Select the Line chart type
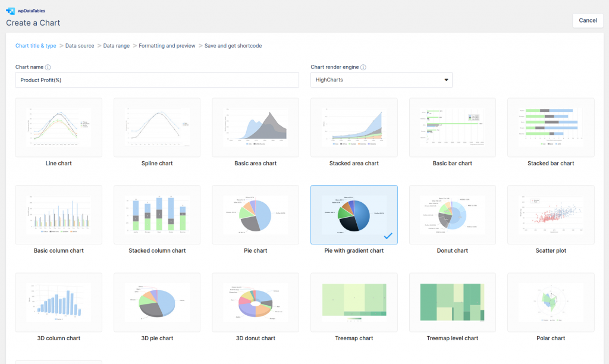609x364 pixels. [58, 127]
